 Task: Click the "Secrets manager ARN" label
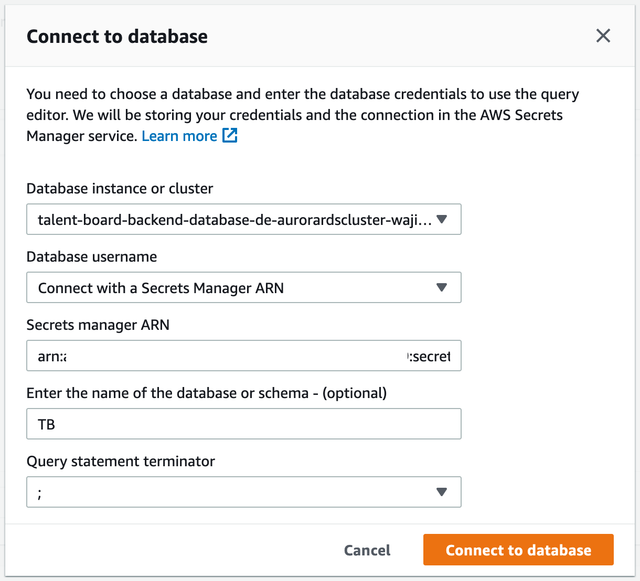point(97,325)
